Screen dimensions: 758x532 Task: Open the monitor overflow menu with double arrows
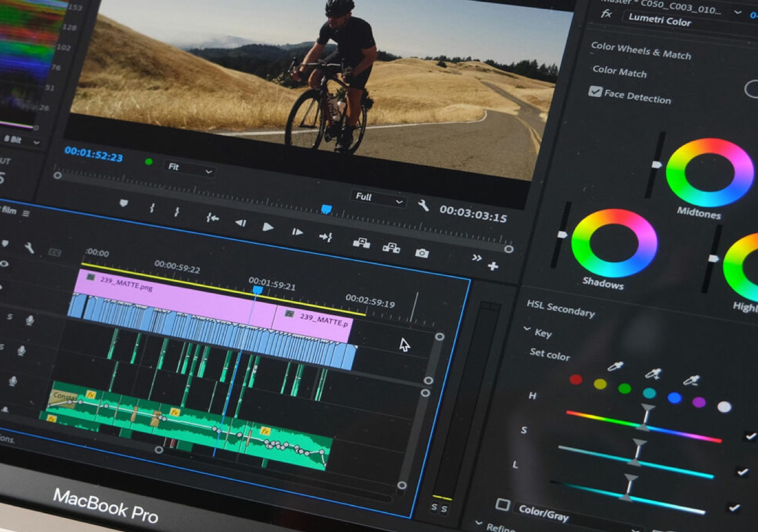(477, 257)
